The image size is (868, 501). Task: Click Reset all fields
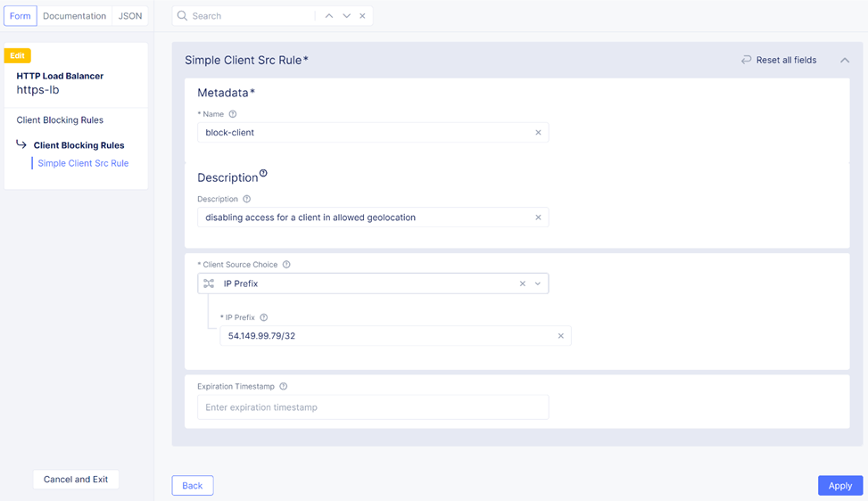pos(779,61)
